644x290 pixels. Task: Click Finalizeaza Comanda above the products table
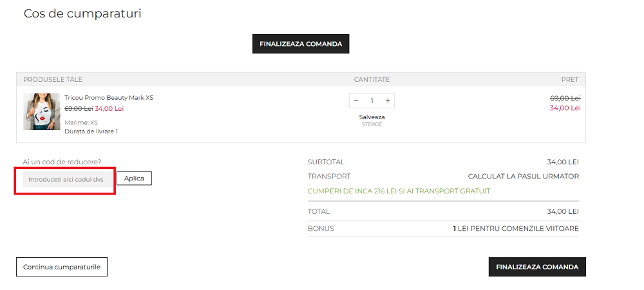[x=301, y=44]
